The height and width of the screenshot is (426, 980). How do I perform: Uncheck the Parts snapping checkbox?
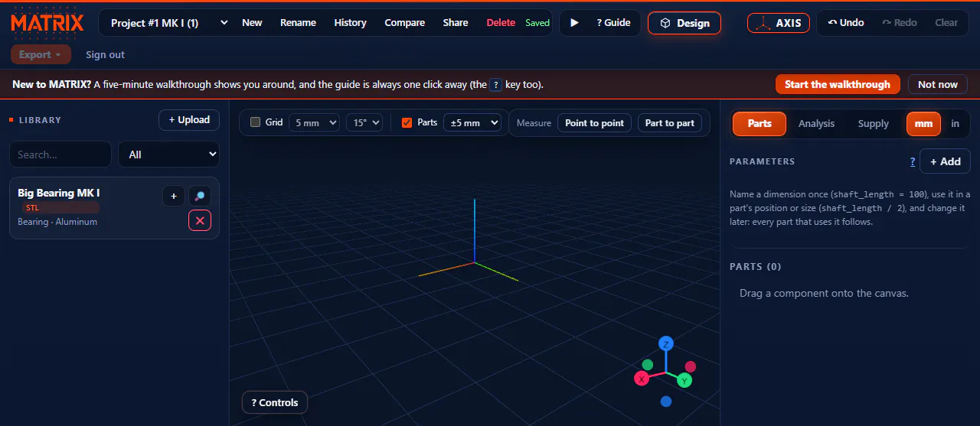tap(407, 122)
